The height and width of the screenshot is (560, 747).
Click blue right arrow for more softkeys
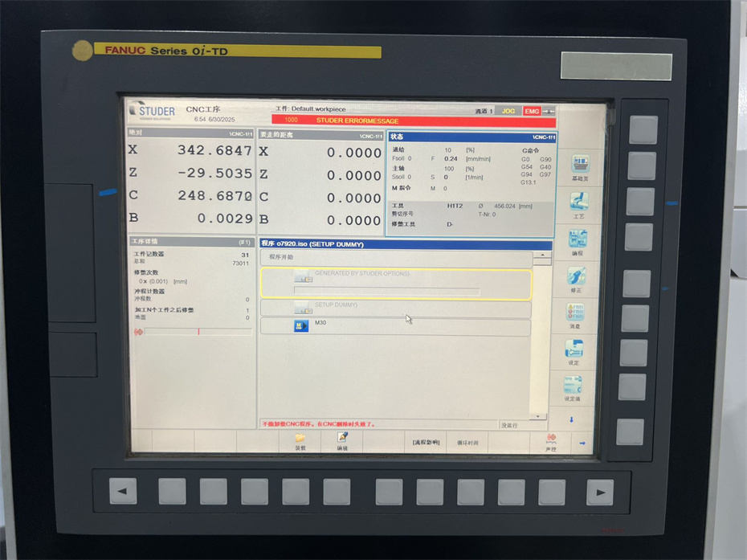582,442
